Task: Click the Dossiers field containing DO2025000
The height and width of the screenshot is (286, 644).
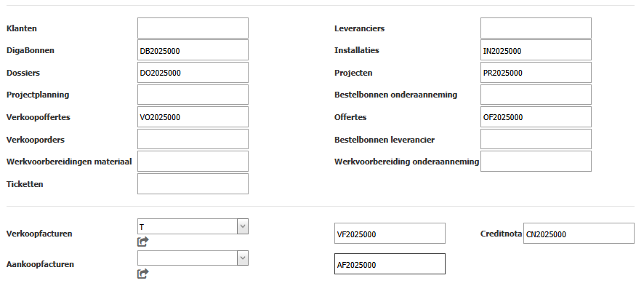Action: pyautogui.click(x=193, y=72)
